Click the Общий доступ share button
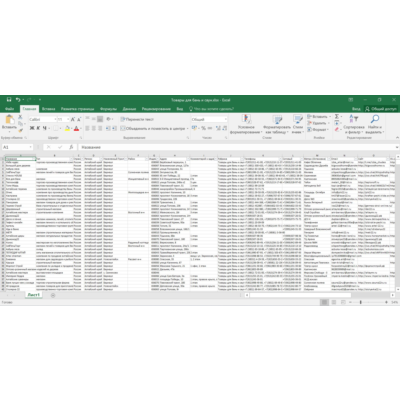 [x=380, y=109]
